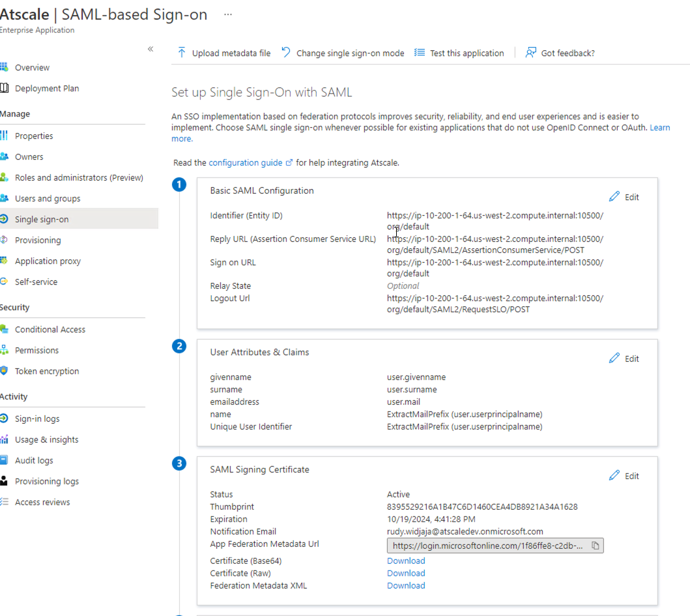The height and width of the screenshot is (616, 690).
Task: Click the feedback person icon
Action: (531, 52)
